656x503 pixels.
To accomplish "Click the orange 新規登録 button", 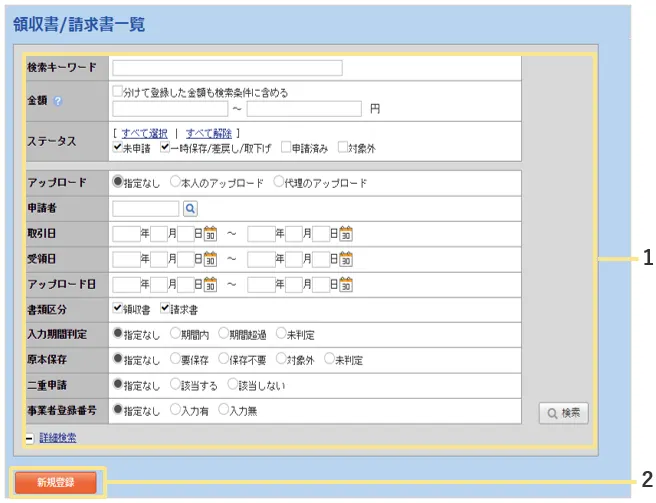I will [56, 483].
